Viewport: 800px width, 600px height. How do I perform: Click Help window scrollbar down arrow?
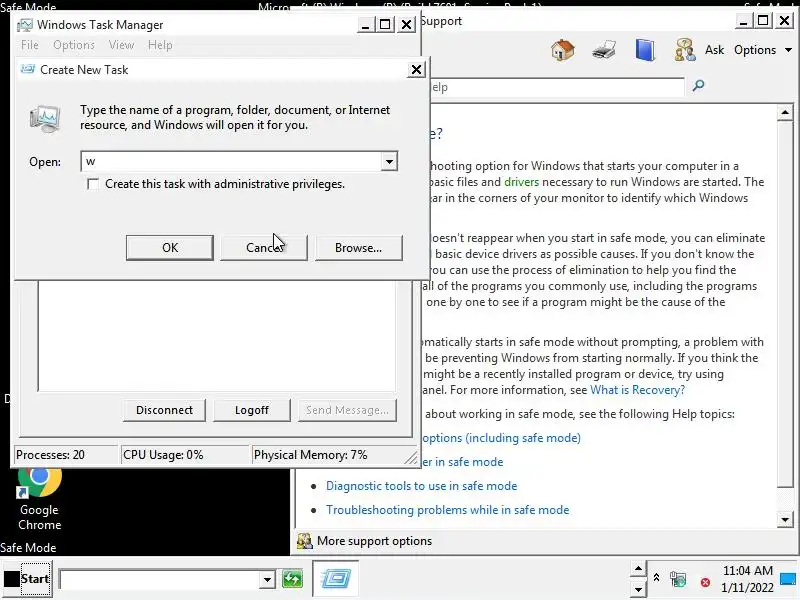(785, 520)
